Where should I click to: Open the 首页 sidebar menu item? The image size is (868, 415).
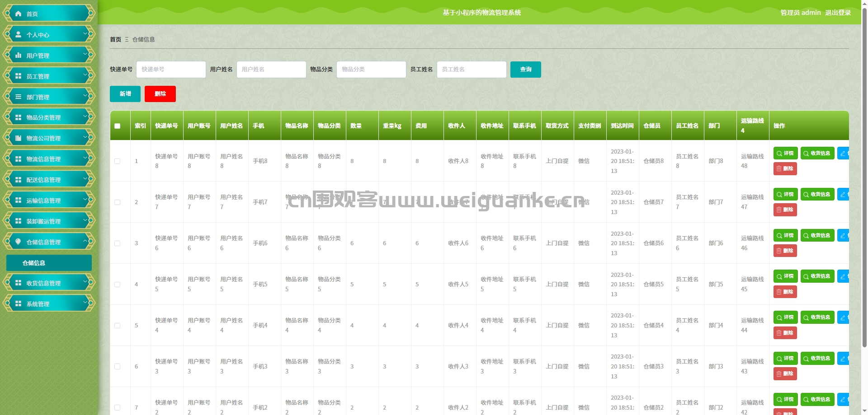point(49,14)
